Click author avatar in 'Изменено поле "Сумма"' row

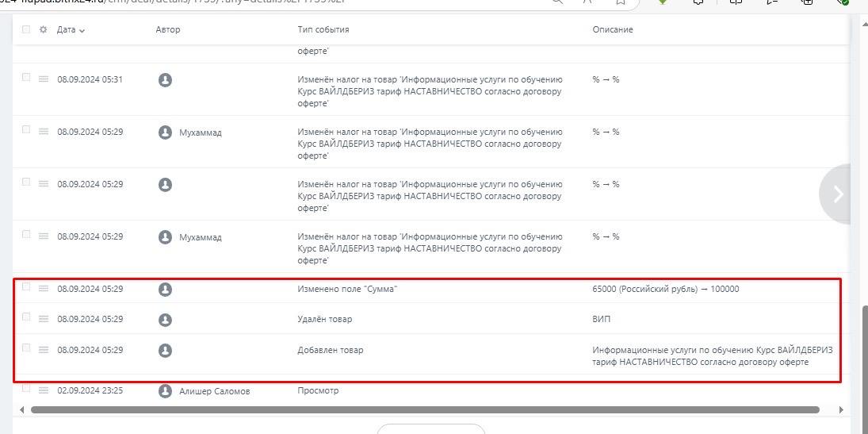tap(165, 290)
